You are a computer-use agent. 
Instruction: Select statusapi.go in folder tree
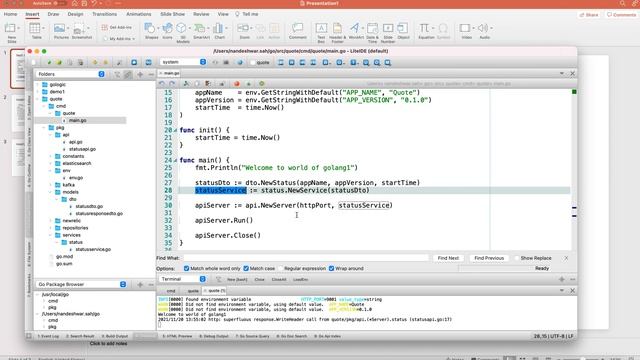(x=82, y=149)
